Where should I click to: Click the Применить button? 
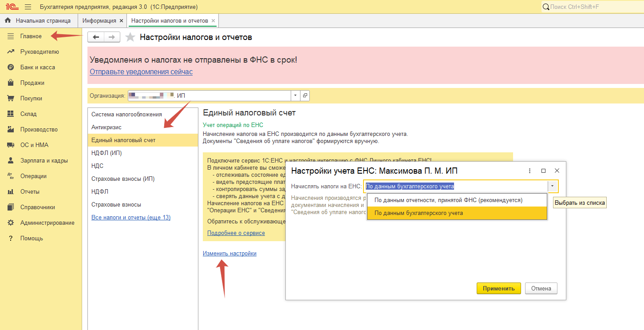[x=499, y=288]
